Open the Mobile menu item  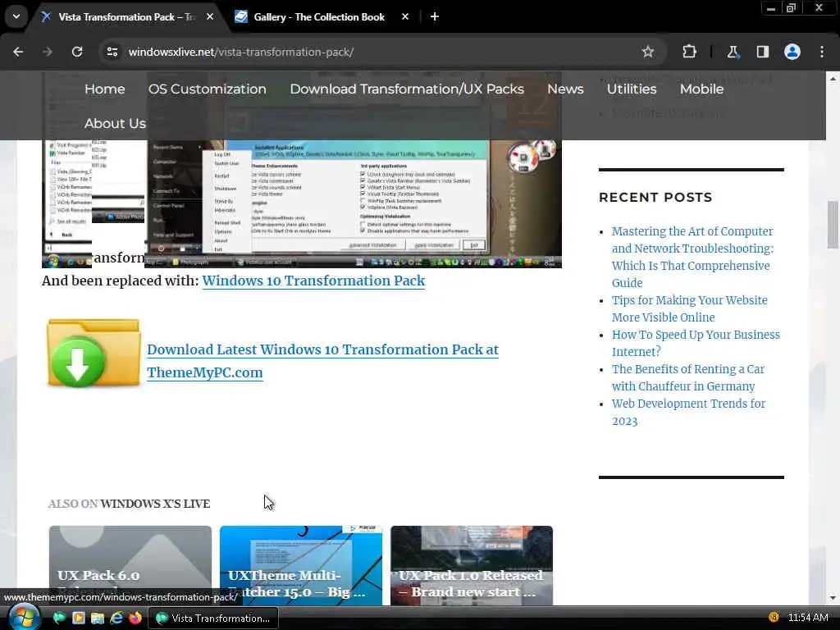pyautogui.click(x=701, y=89)
